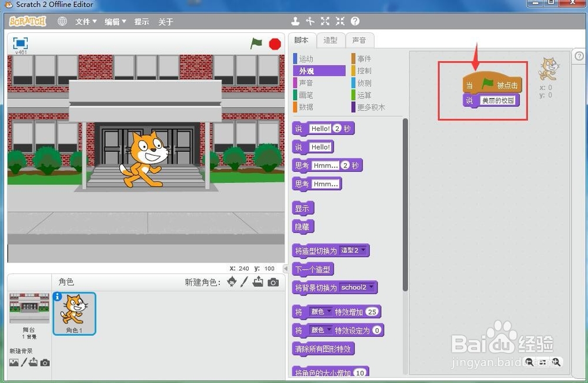Open the 造型2 costume dropdown
Viewport: 588px width, 383px height.
[353, 250]
